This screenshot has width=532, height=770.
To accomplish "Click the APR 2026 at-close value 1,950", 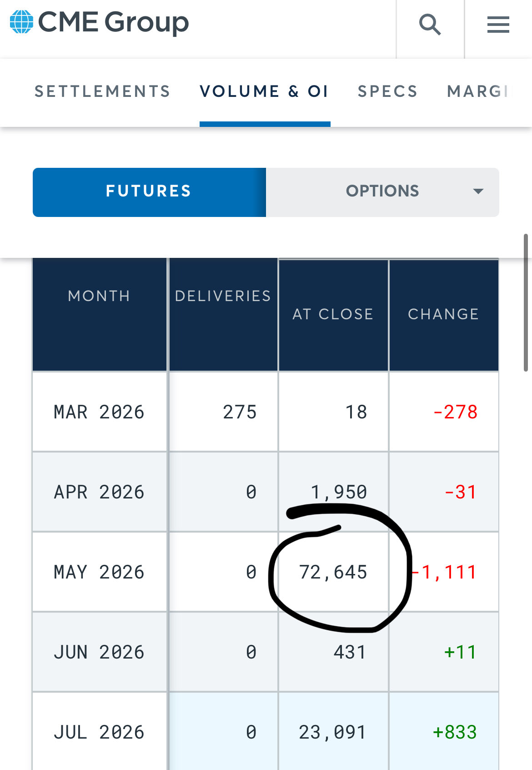I will coord(339,492).
